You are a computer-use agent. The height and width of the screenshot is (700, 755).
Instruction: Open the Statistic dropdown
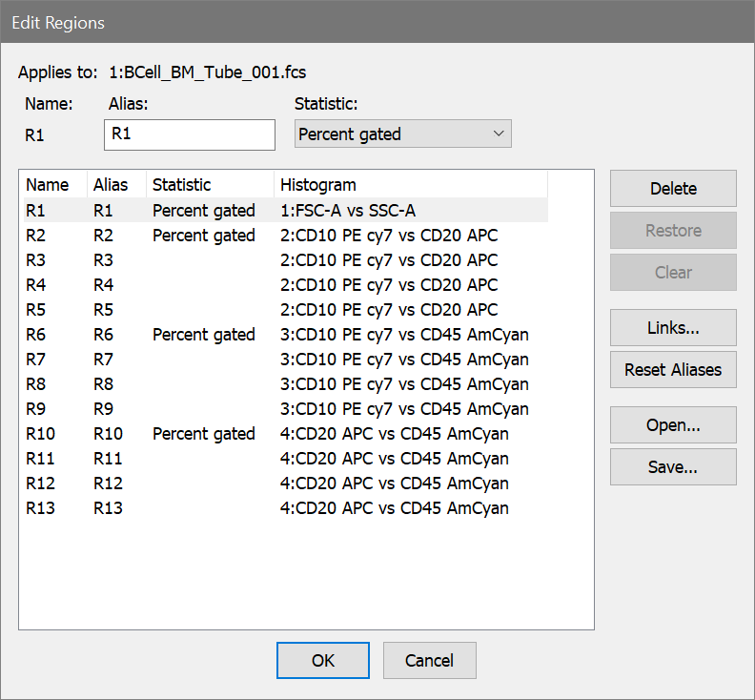(x=402, y=134)
